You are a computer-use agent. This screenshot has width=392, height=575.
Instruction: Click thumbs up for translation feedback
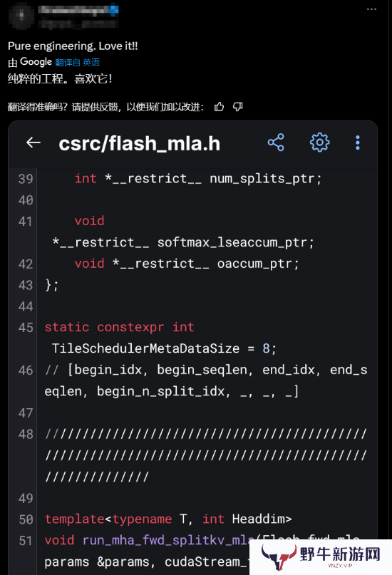[219, 107]
